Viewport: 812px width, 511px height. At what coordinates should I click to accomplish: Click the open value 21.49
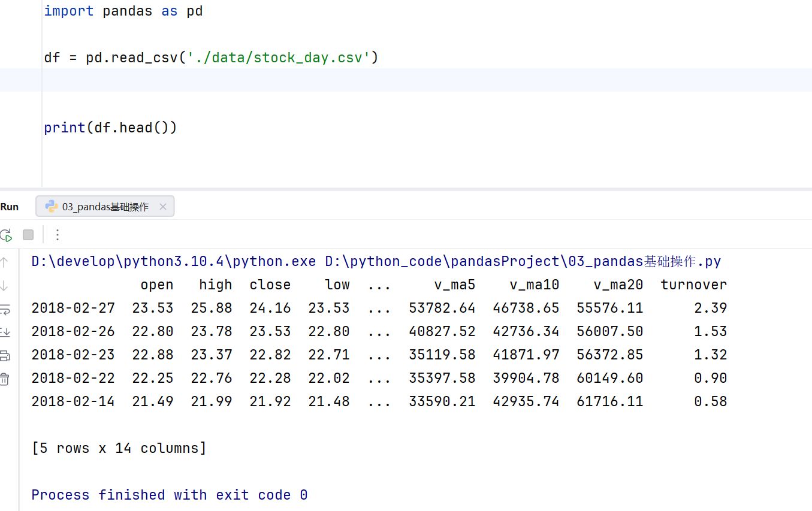(x=153, y=402)
